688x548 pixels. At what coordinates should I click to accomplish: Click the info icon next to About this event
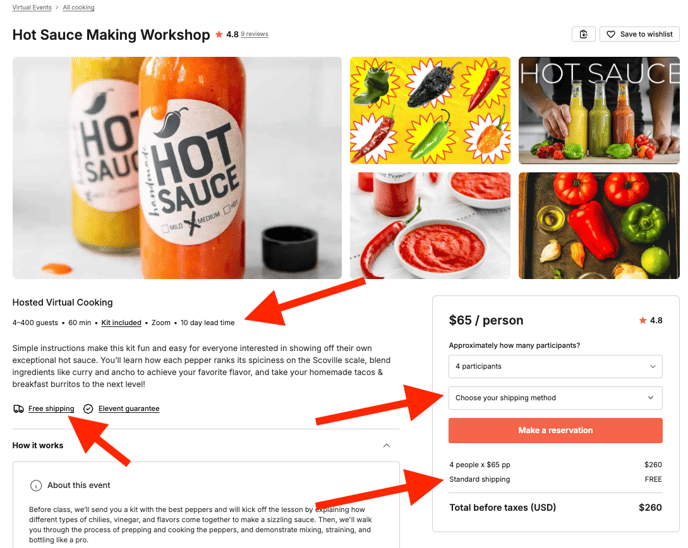(x=36, y=486)
